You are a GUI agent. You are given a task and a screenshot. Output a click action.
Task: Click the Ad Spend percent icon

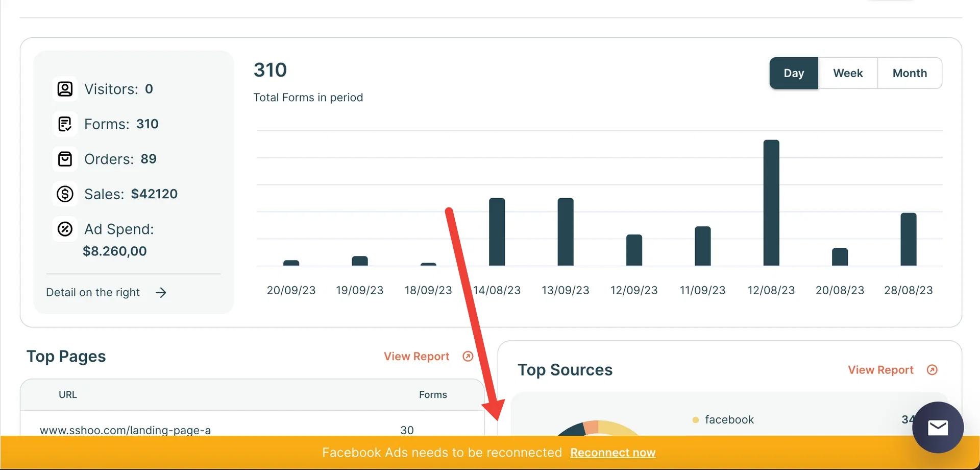(65, 229)
